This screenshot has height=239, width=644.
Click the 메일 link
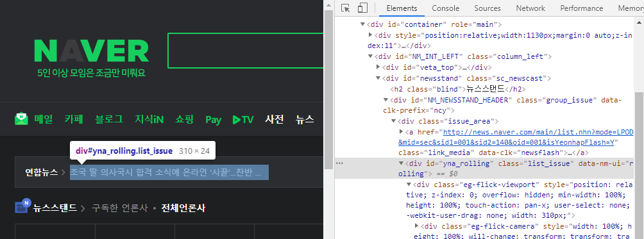pos(44,119)
